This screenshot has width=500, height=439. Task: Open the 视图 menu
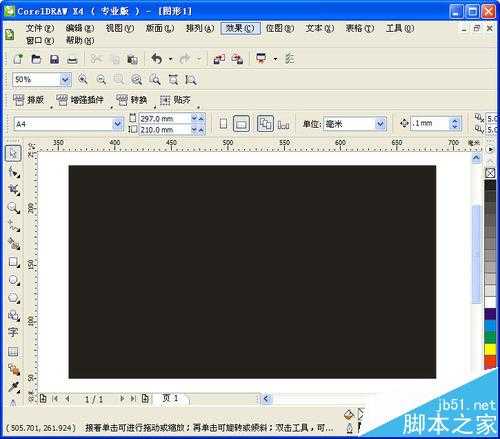pos(120,28)
